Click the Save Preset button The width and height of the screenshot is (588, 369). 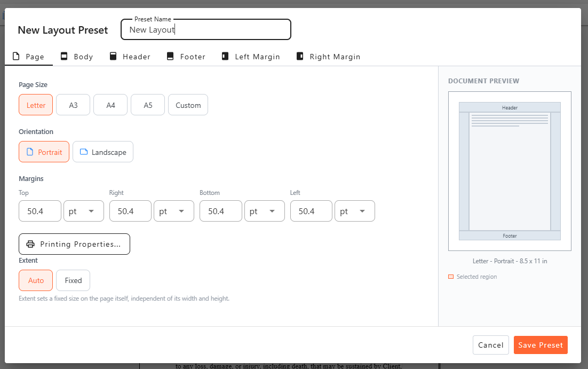(541, 345)
